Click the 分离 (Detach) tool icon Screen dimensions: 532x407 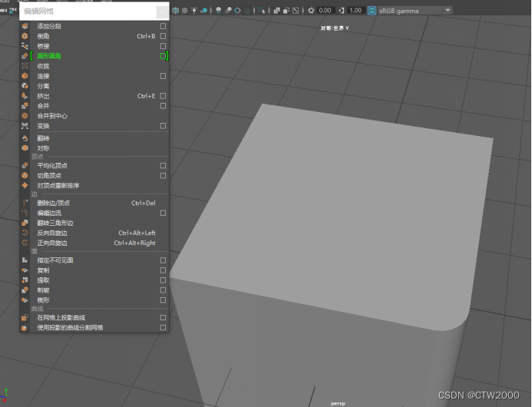(25, 86)
